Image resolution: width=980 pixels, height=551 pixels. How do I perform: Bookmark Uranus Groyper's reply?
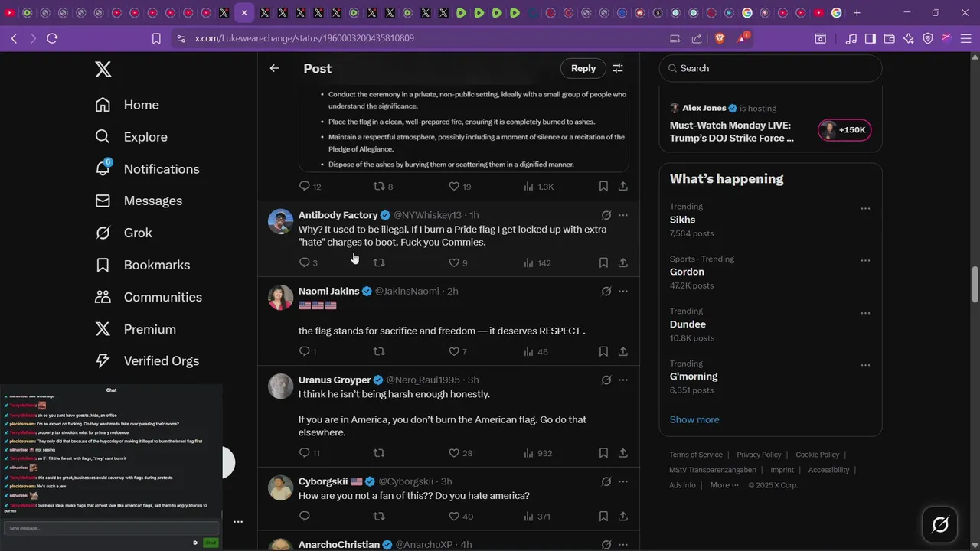[603, 453]
